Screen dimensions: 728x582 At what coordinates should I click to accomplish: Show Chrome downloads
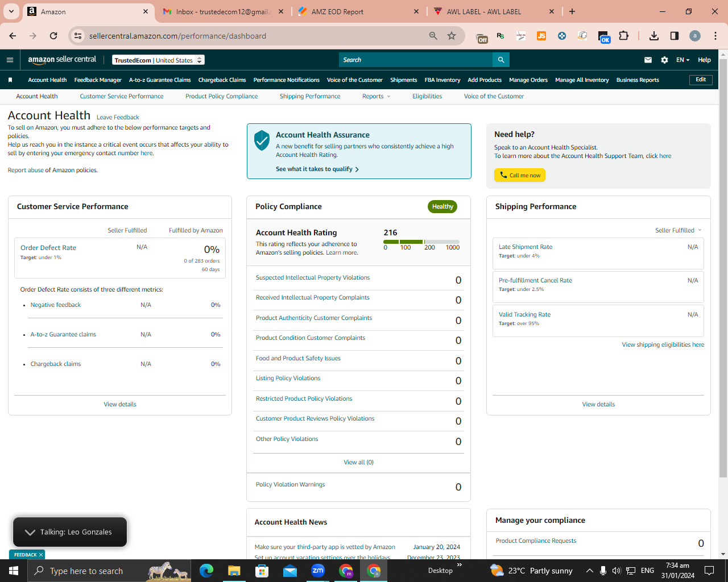click(x=654, y=36)
